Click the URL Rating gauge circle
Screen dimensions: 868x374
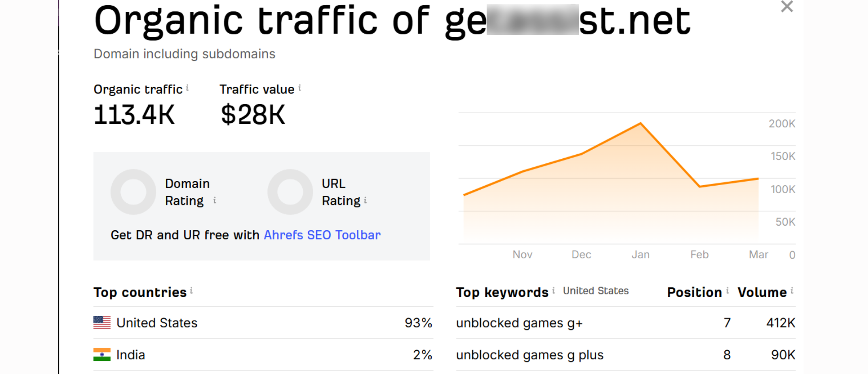(290, 192)
